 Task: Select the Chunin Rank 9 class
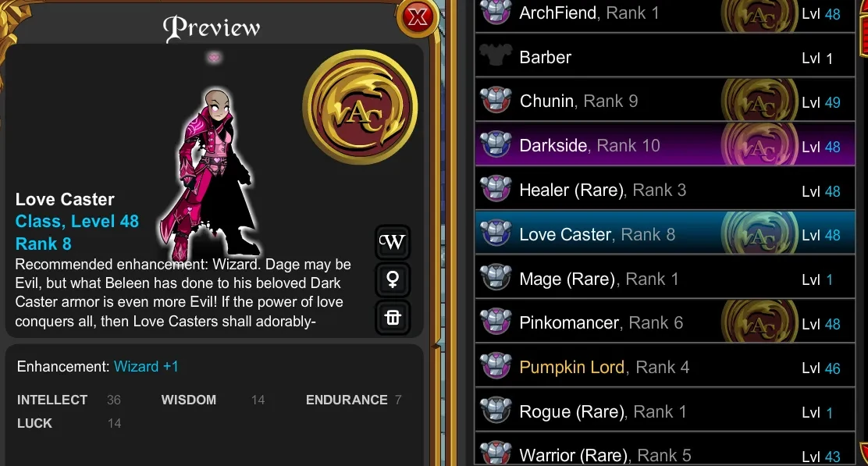pos(665,101)
